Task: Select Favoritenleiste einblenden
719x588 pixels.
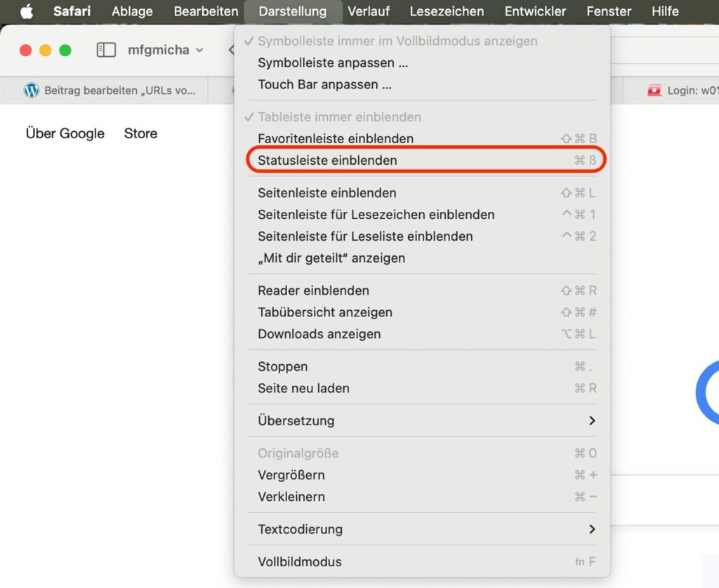Action: [x=422, y=138]
